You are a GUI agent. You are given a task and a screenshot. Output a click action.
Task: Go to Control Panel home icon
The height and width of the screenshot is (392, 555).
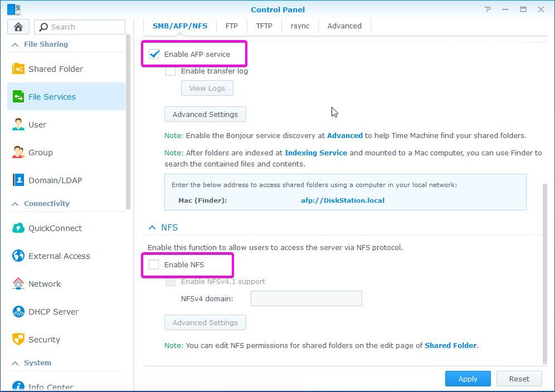[x=18, y=27]
